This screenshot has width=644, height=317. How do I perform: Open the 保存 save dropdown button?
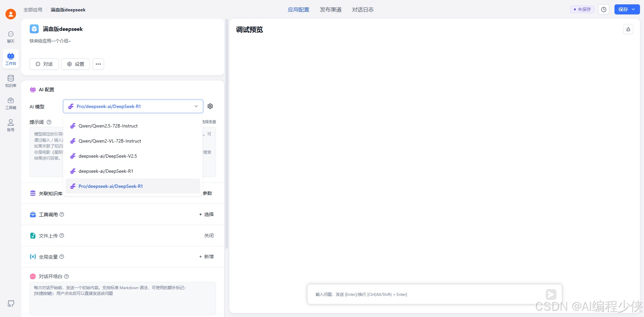click(x=627, y=10)
